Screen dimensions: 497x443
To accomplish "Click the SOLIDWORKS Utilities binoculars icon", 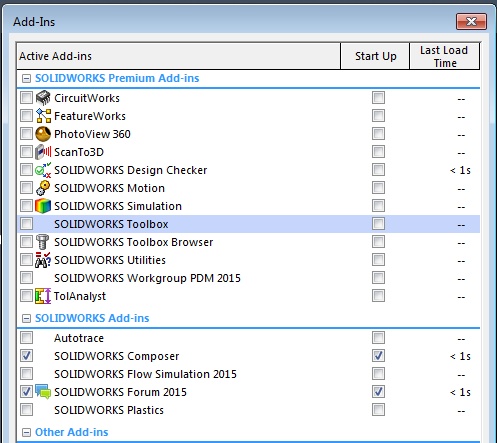I will coord(43,260).
